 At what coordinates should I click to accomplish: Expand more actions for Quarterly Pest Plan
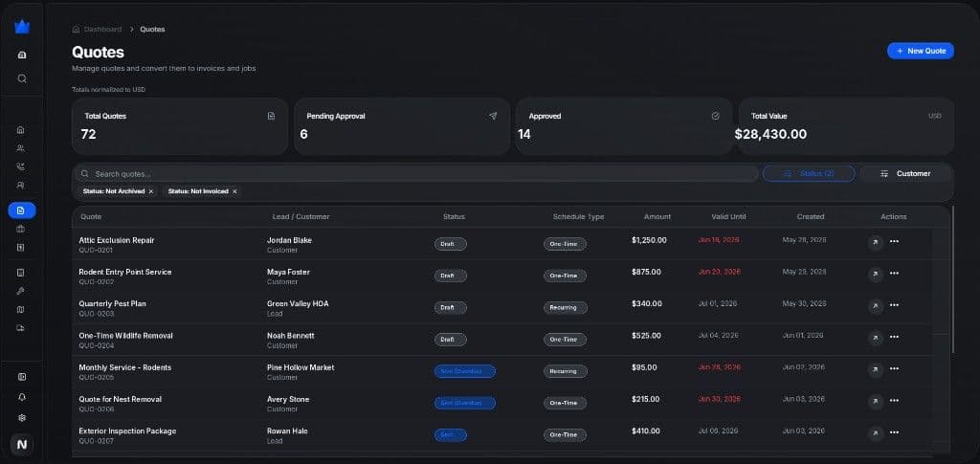pos(895,305)
